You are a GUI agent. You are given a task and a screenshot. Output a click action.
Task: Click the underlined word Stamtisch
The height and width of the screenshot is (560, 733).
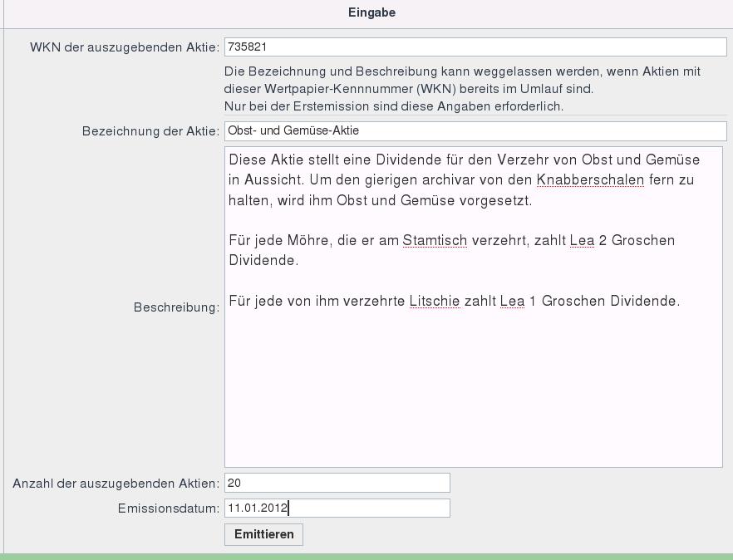(x=435, y=240)
